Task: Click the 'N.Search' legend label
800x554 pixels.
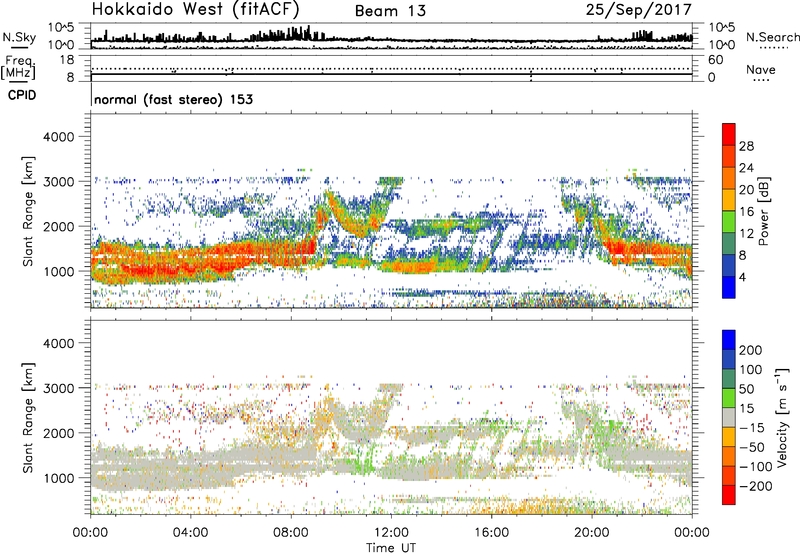Action: pos(772,37)
